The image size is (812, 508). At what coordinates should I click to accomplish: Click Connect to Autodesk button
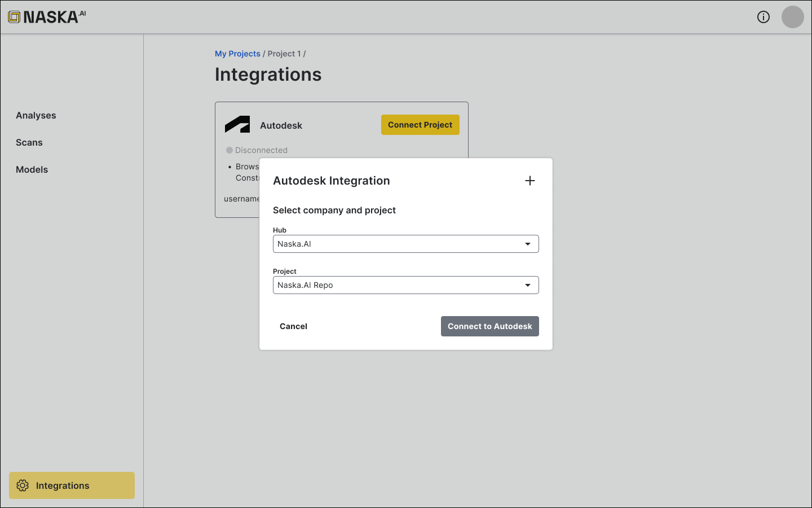pos(490,326)
